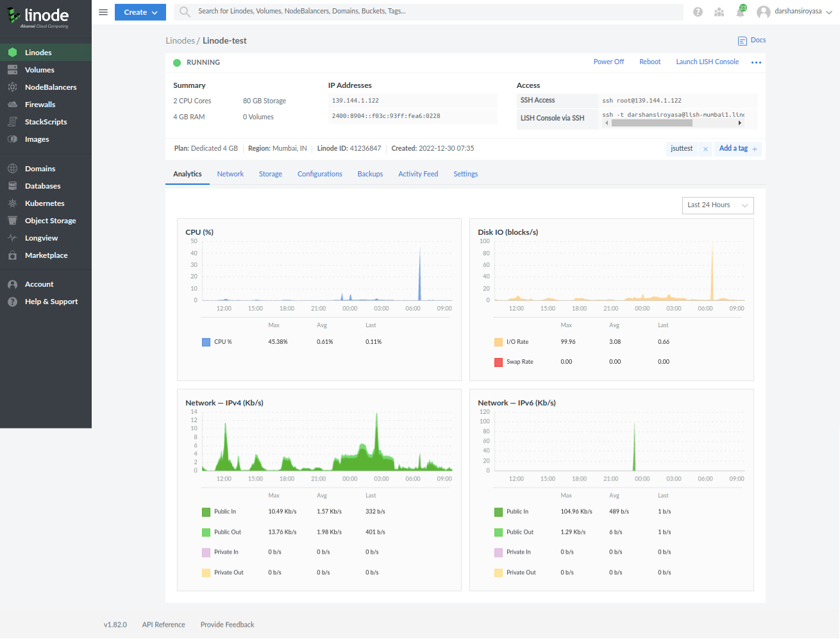Open the community people icon
840x639 pixels.
719,12
